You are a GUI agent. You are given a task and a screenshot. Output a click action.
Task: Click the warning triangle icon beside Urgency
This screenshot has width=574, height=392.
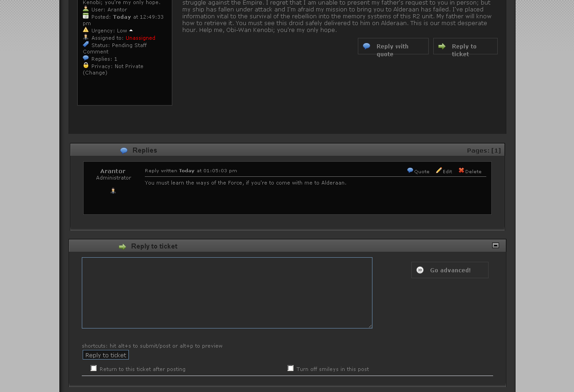85,30
